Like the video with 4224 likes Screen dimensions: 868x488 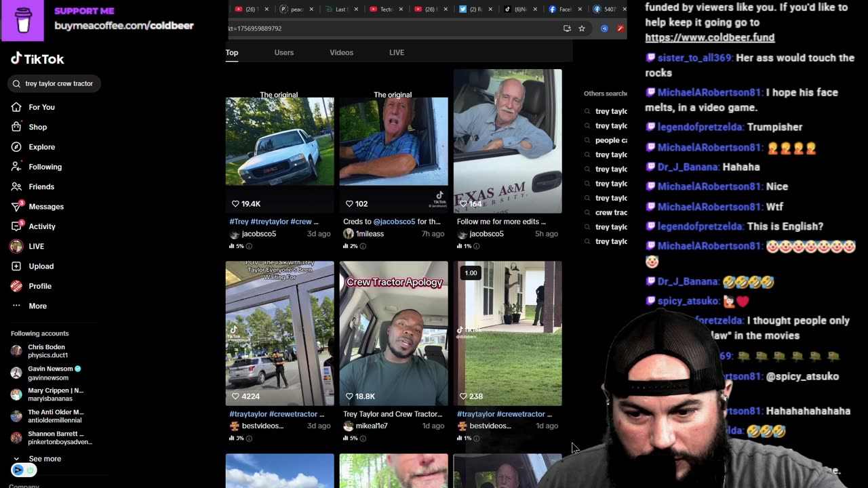tap(236, 396)
